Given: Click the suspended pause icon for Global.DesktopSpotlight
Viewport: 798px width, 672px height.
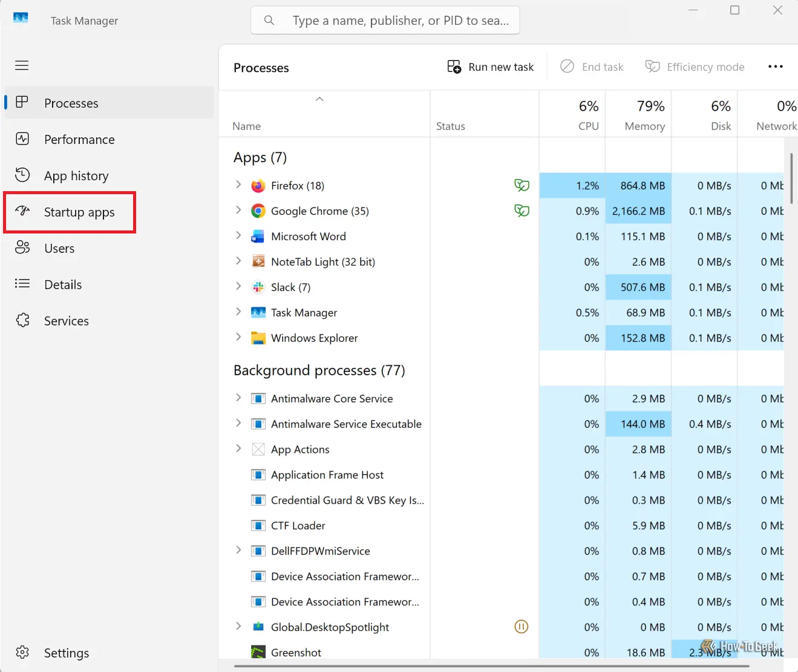Looking at the screenshot, I should (x=522, y=627).
